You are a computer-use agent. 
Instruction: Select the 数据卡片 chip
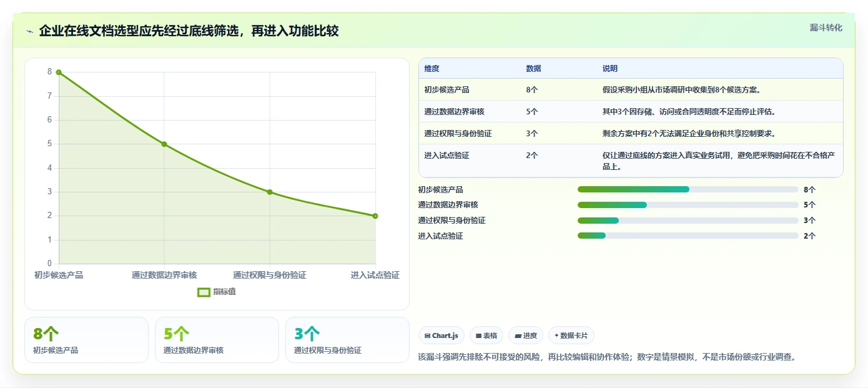tap(571, 336)
